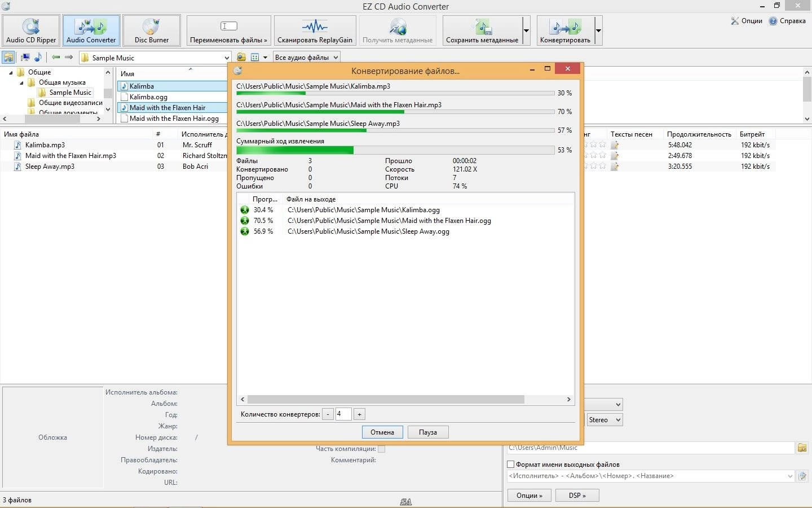Open the Stereo channels dropdown
The height and width of the screenshot is (508, 812).
[604, 420]
